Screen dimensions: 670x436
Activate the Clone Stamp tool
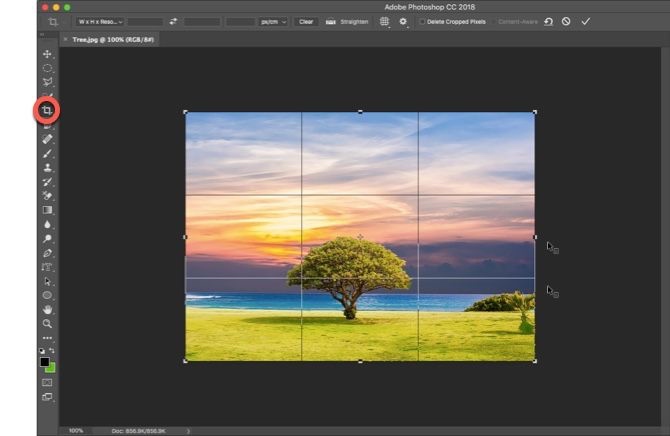pyautogui.click(x=47, y=167)
